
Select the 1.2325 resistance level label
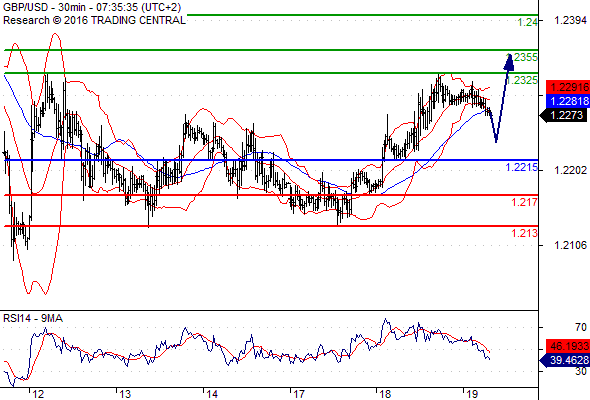point(523,80)
